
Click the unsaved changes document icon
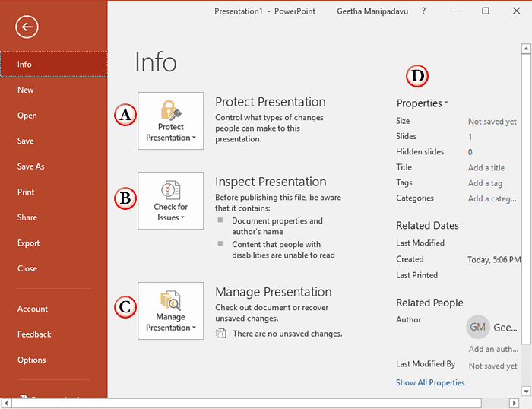220,333
